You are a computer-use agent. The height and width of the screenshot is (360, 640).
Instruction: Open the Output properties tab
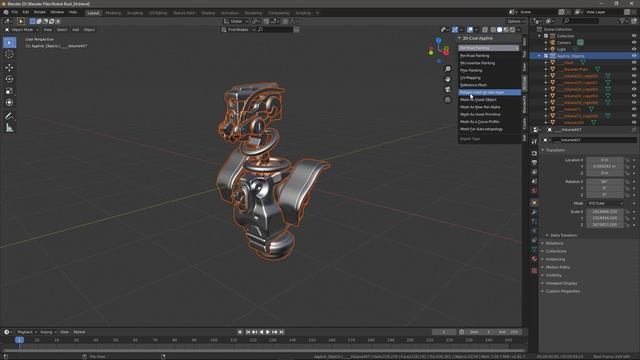click(534, 162)
